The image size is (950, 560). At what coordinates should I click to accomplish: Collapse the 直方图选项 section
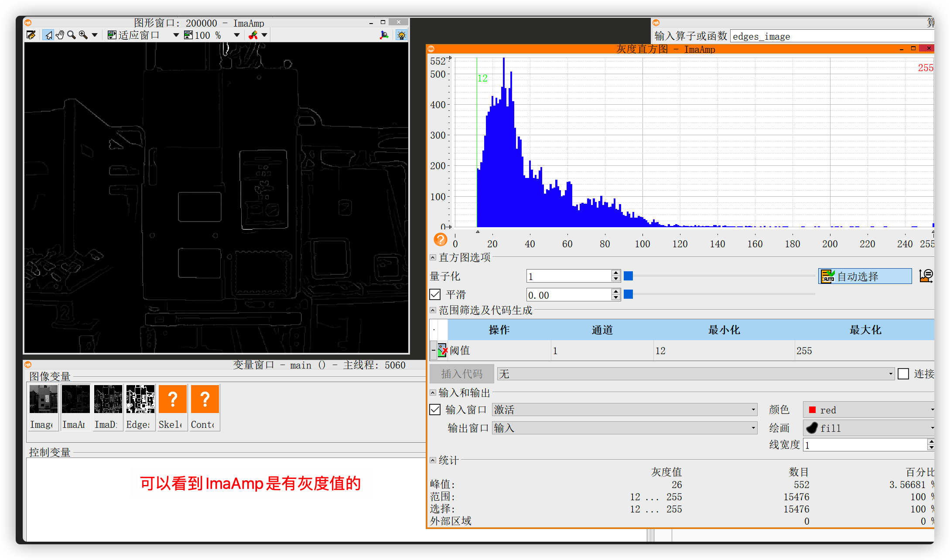432,257
